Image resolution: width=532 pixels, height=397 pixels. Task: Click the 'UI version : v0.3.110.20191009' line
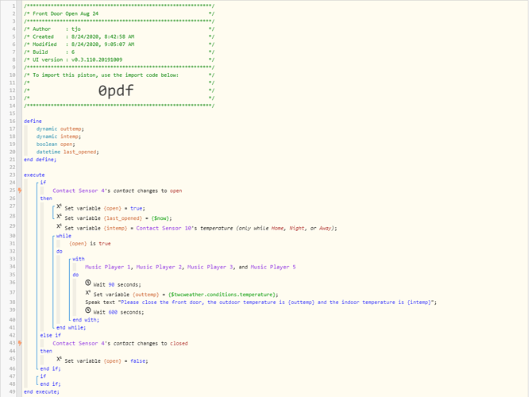(x=77, y=60)
